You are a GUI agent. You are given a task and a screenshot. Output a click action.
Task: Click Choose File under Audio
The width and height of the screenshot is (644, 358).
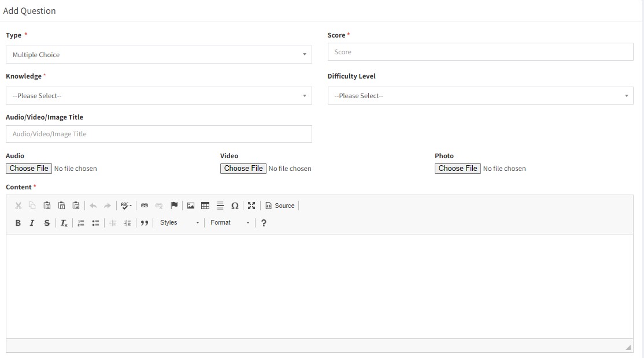click(x=29, y=169)
